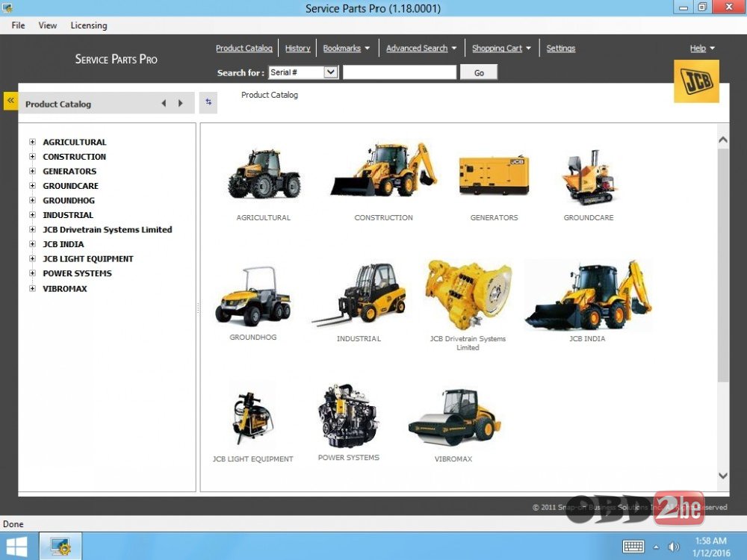This screenshot has width=747, height=560.
Task: Select CONSTRUCTION in the tree list
Action: [x=74, y=157]
